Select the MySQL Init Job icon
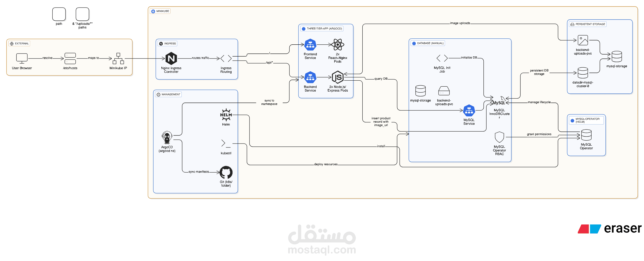The image size is (644, 261). [x=442, y=58]
